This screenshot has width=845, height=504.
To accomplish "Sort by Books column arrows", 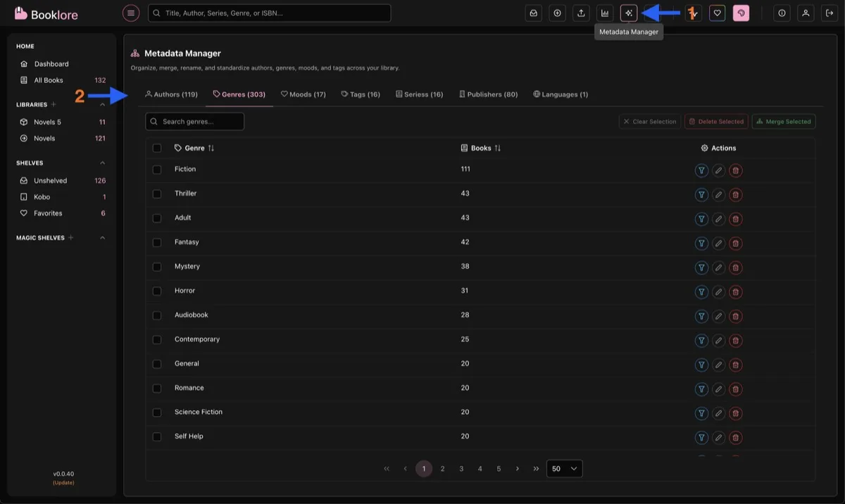I will click(x=498, y=148).
